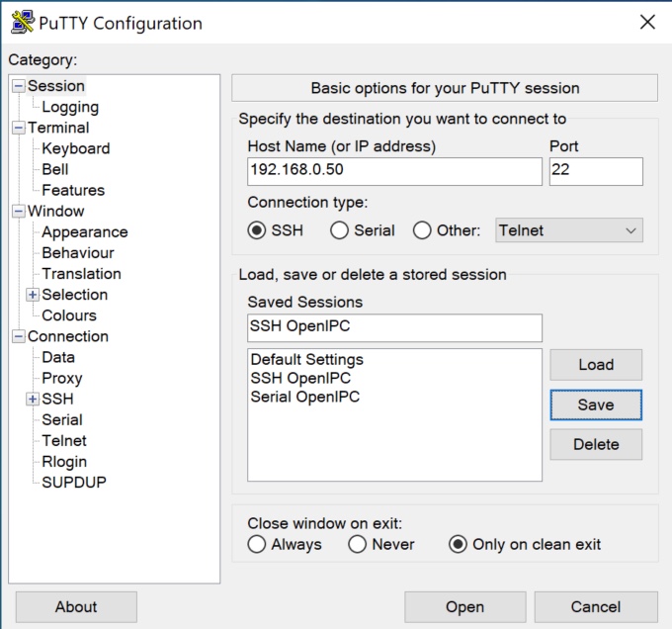Open the Logging settings category

tap(69, 107)
